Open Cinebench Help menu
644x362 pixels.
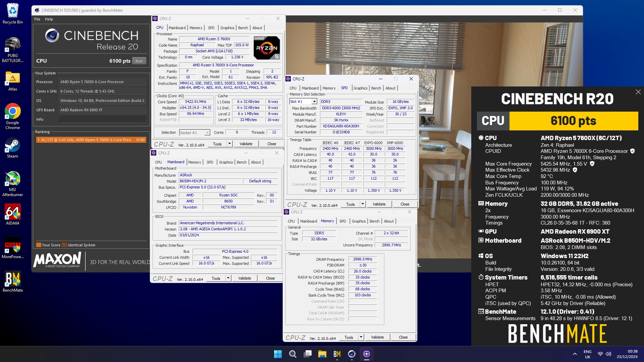(49, 19)
